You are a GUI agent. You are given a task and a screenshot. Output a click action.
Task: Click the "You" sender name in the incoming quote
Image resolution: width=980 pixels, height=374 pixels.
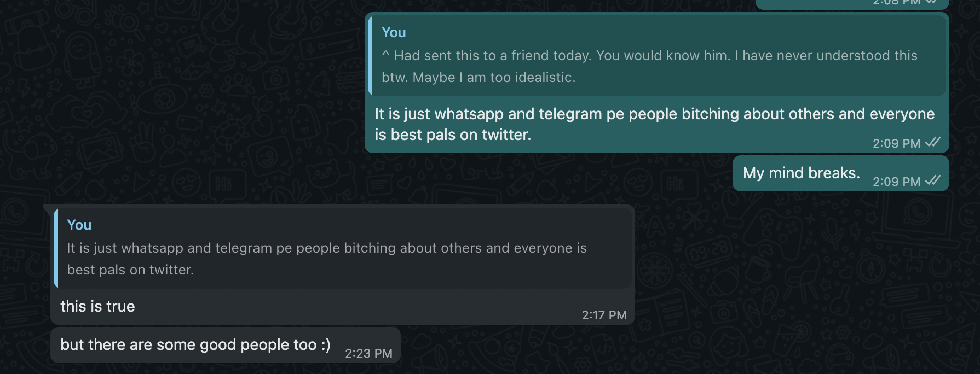tap(79, 225)
